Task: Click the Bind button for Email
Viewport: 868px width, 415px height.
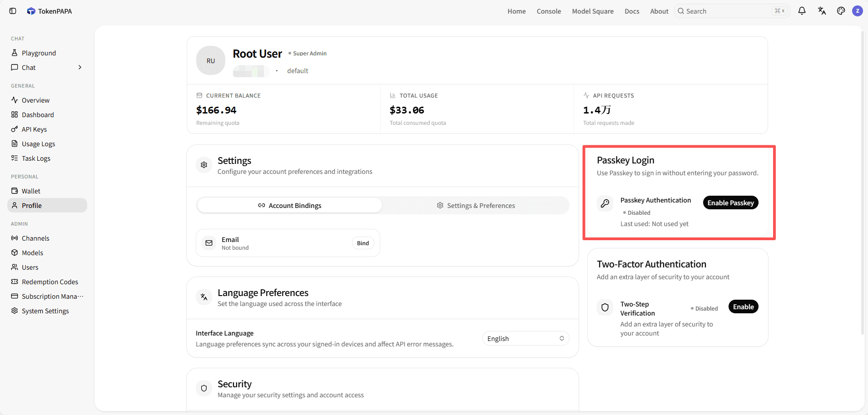Action: click(363, 243)
